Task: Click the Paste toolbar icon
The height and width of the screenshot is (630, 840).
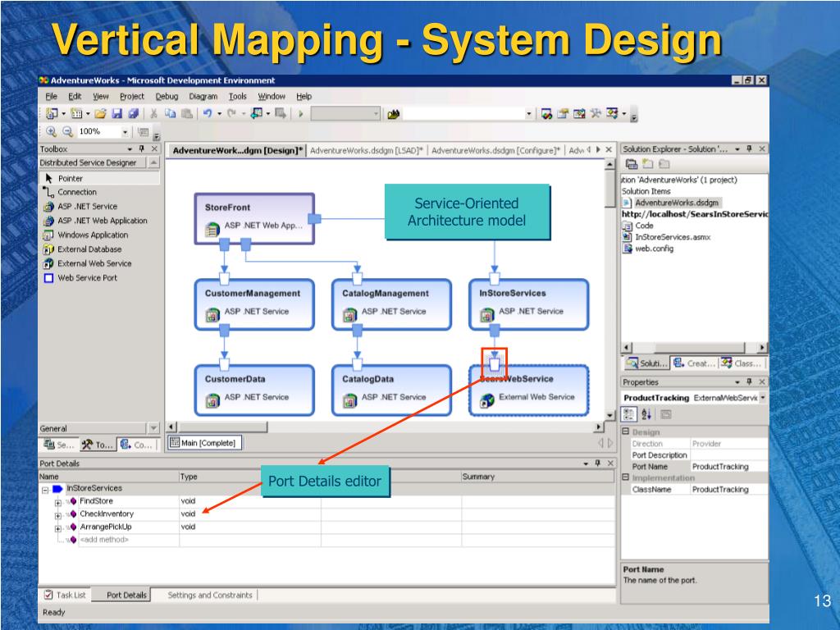Action: 186,113
